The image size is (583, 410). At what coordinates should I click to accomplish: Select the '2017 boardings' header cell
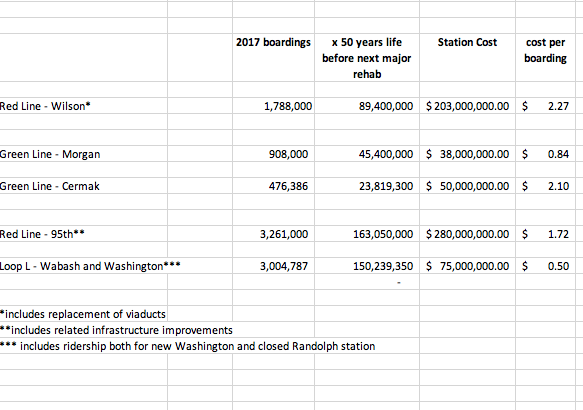273,58
